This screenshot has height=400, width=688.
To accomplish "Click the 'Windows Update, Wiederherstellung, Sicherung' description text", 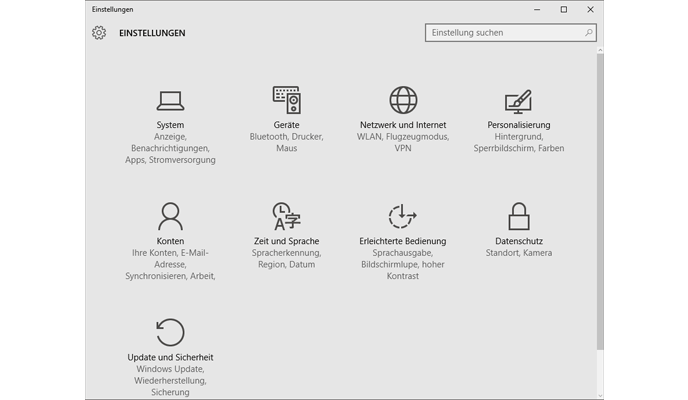I will coord(170,381).
